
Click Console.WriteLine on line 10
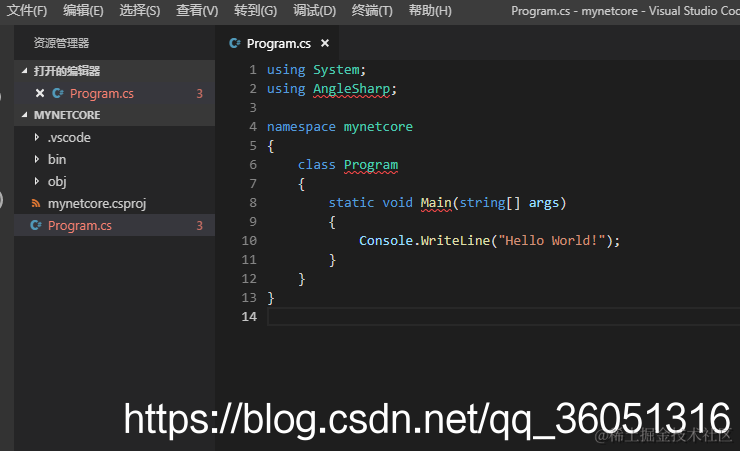pyautogui.click(x=424, y=241)
